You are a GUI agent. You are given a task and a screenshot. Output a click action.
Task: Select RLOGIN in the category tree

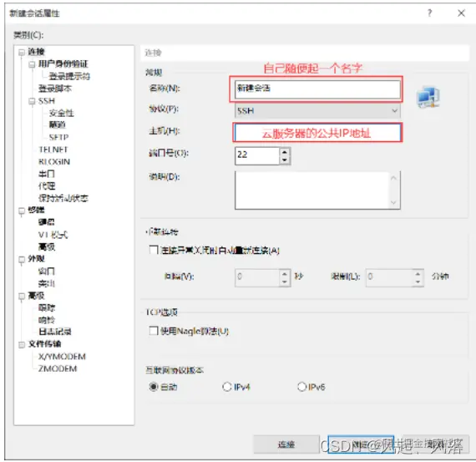(54, 161)
